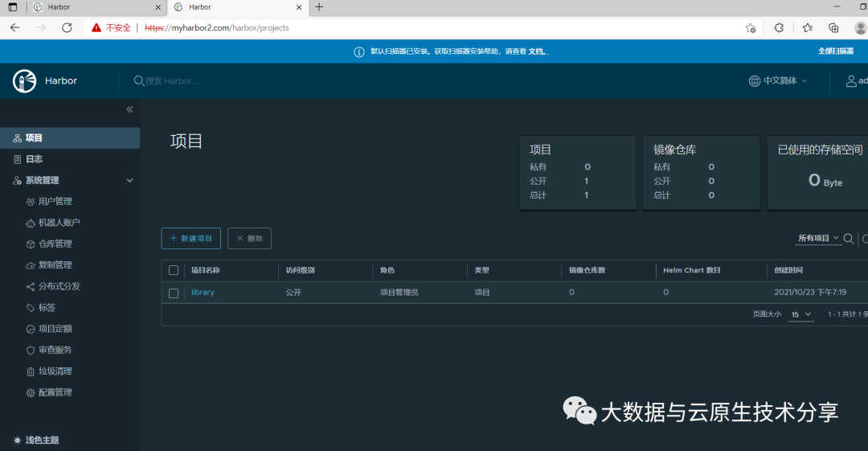Open 分布式分发 in sidebar
Screen dimensions: 868x451
click(x=59, y=286)
